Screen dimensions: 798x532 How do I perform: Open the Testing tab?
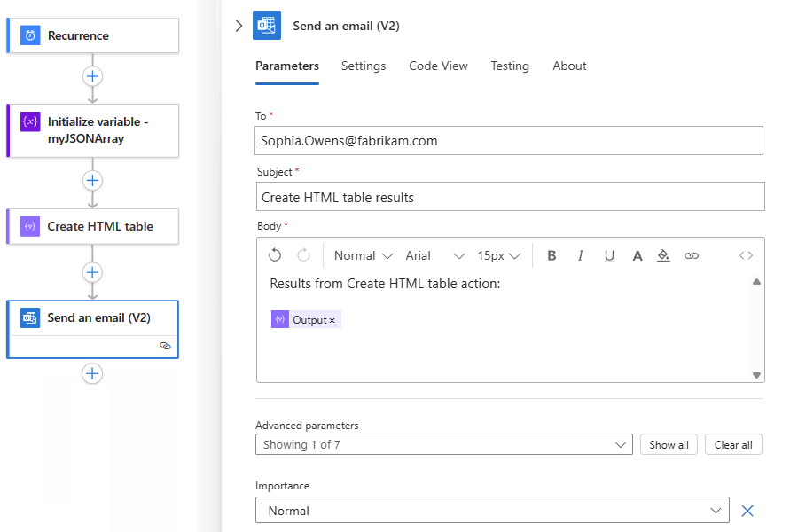510,66
